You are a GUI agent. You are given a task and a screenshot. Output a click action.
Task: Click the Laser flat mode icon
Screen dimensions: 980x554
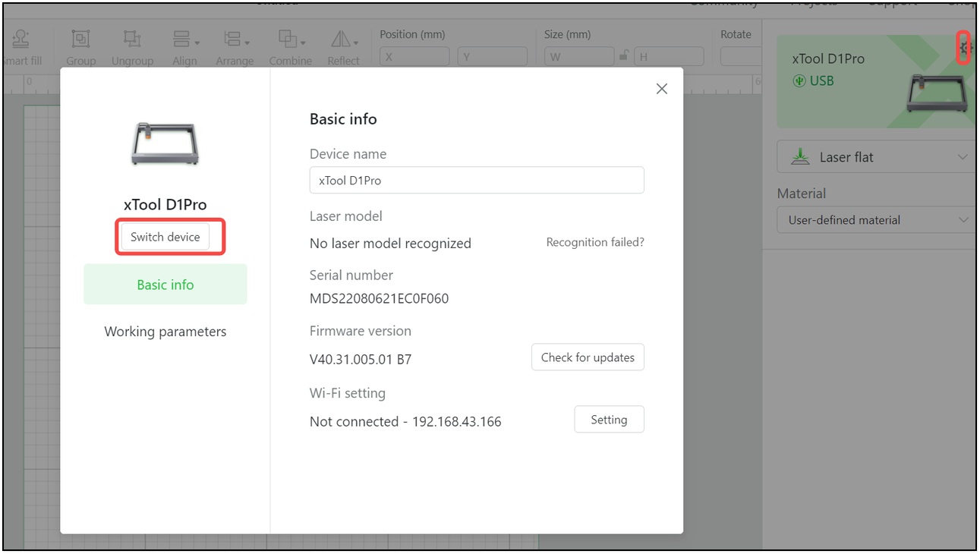point(800,157)
